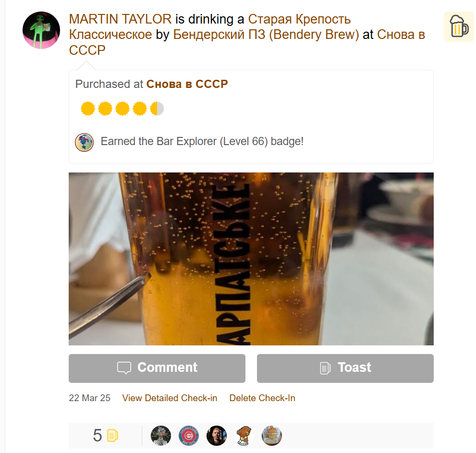Open the Bar Explorer badge icon
Viewport: 476px width, 453px height.
pyautogui.click(x=85, y=142)
